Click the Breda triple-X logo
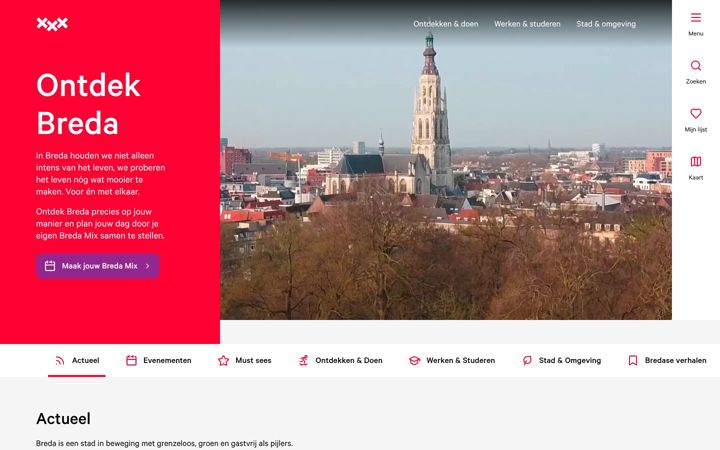 (x=52, y=24)
